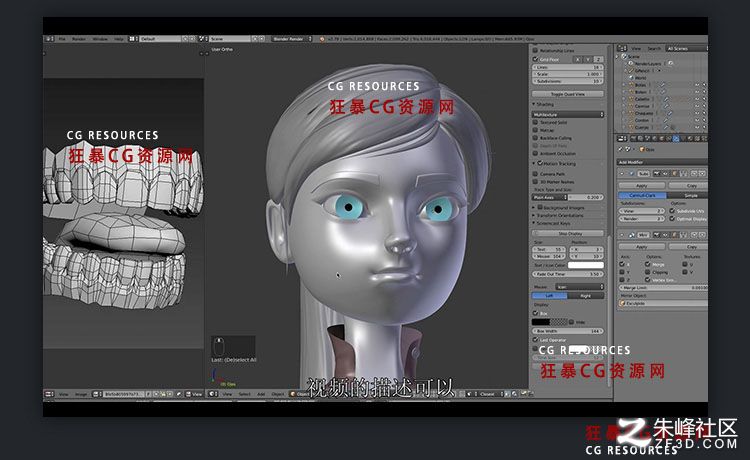Hide Cabello object via its eye icon
This screenshot has height=460, width=750.
(x=697, y=99)
